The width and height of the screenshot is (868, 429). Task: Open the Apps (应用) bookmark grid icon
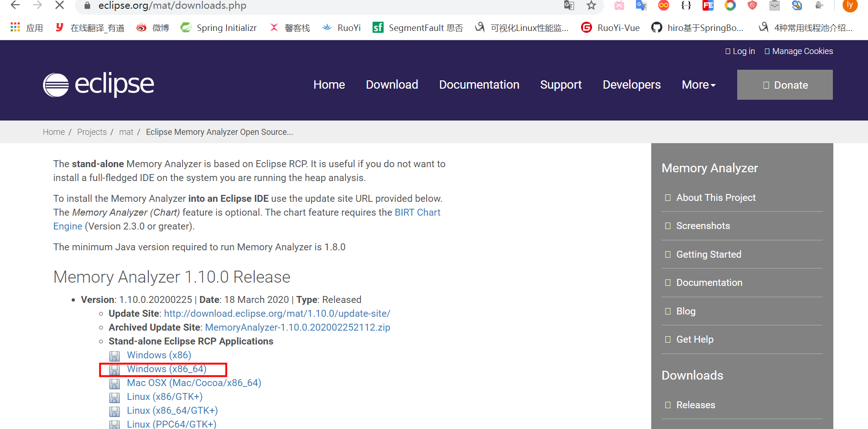pos(15,27)
